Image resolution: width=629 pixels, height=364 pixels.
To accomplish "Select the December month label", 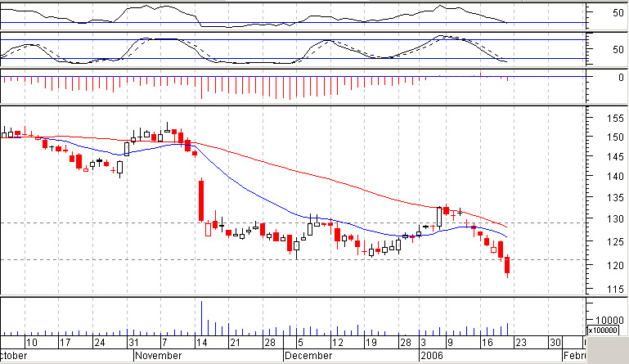I will [x=308, y=356].
